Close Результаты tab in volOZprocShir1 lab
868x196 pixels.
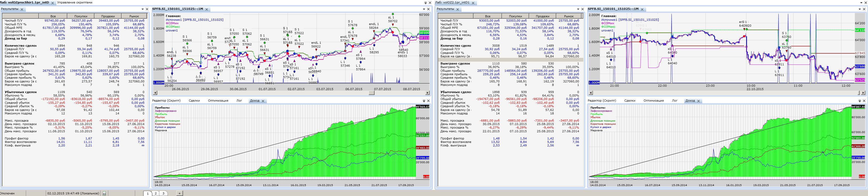click(22, 9)
